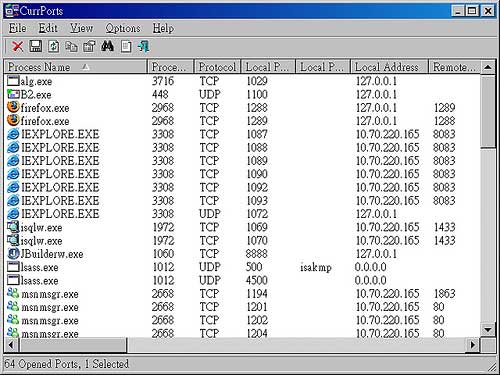This screenshot has height=375, width=500.
Task: Open the View menu
Action: click(x=81, y=28)
